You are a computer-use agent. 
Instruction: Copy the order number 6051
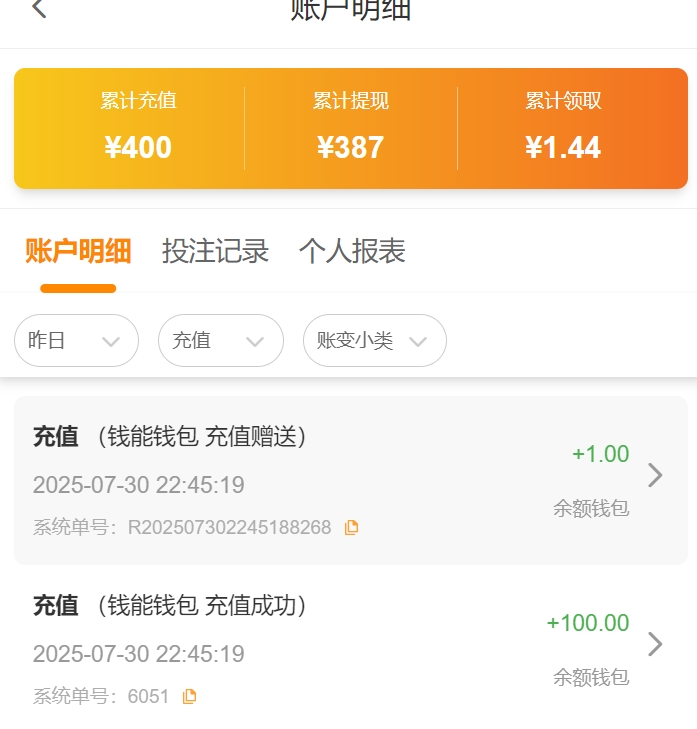point(189,696)
